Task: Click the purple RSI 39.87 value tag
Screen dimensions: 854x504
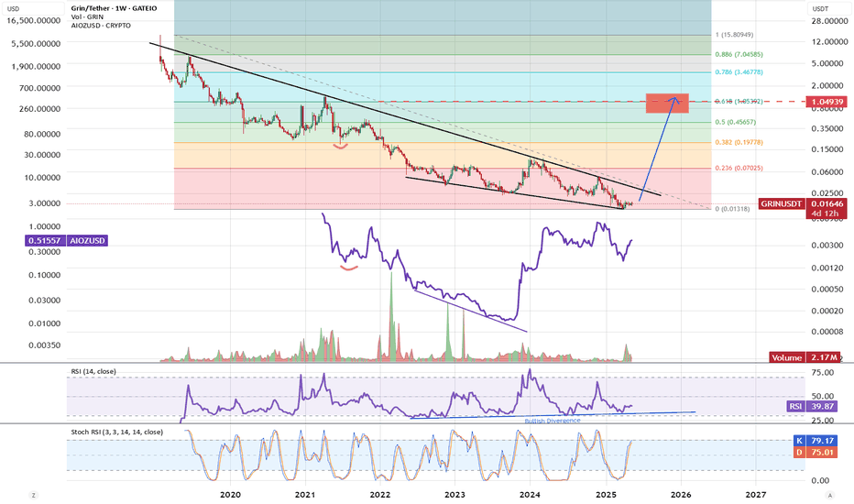Action: click(x=812, y=407)
